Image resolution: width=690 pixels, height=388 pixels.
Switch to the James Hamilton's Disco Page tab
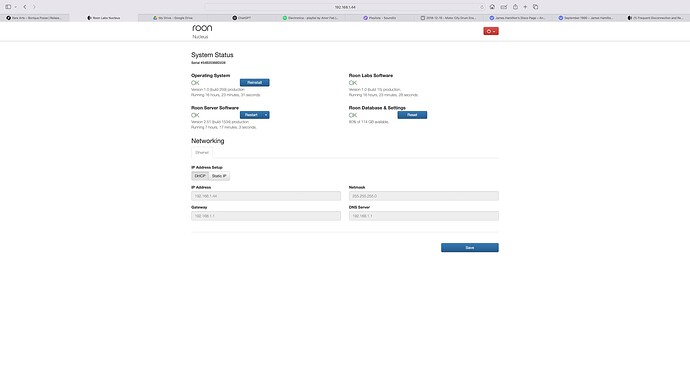pos(518,18)
